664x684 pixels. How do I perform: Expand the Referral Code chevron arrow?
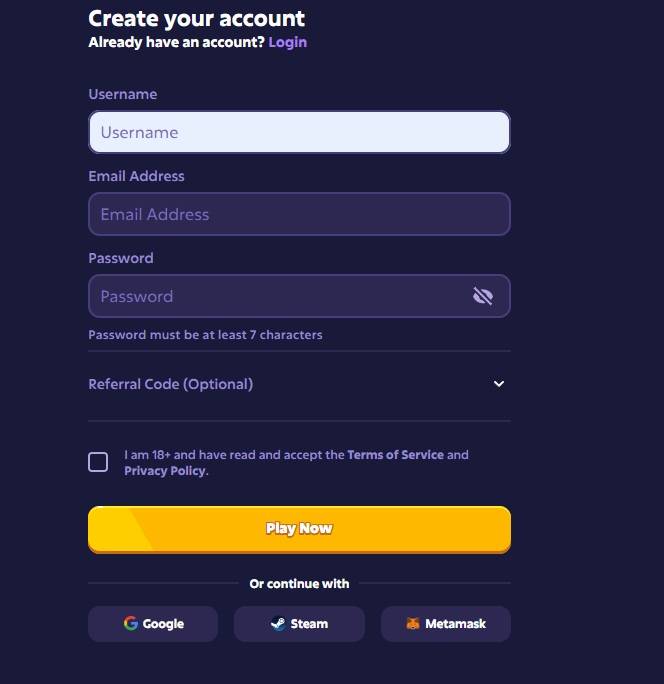pyautogui.click(x=499, y=384)
